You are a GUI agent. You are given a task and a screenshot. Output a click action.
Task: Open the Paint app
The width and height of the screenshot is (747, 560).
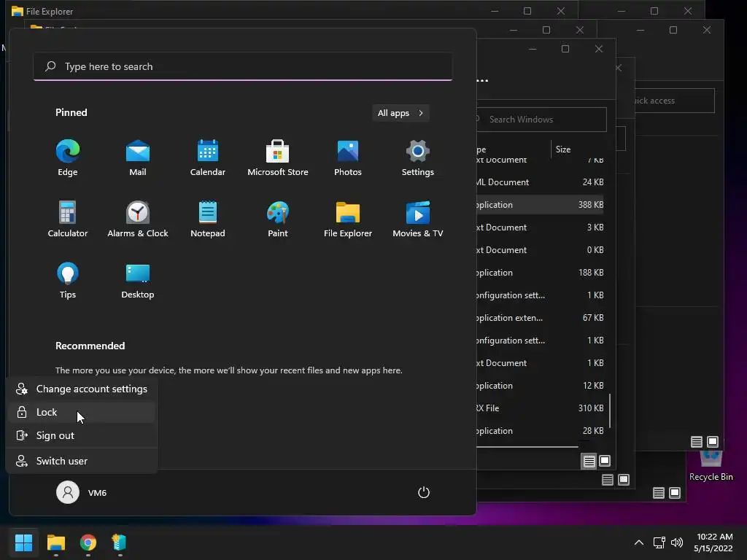(278, 219)
